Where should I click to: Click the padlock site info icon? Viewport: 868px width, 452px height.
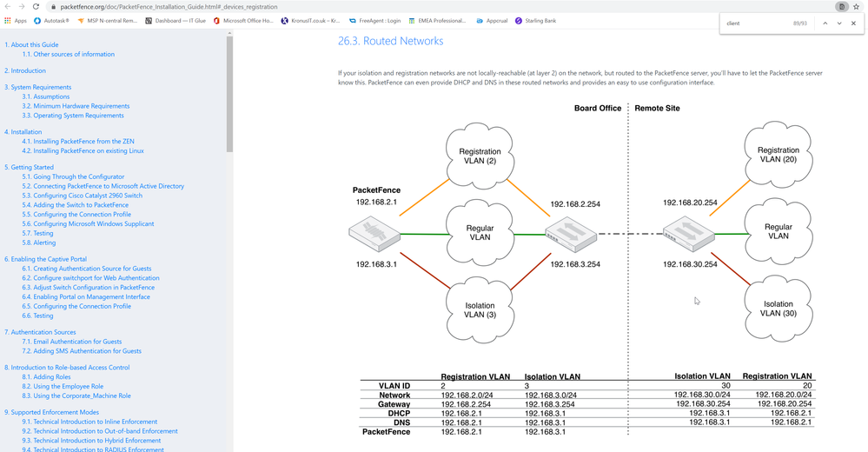click(53, 7)
